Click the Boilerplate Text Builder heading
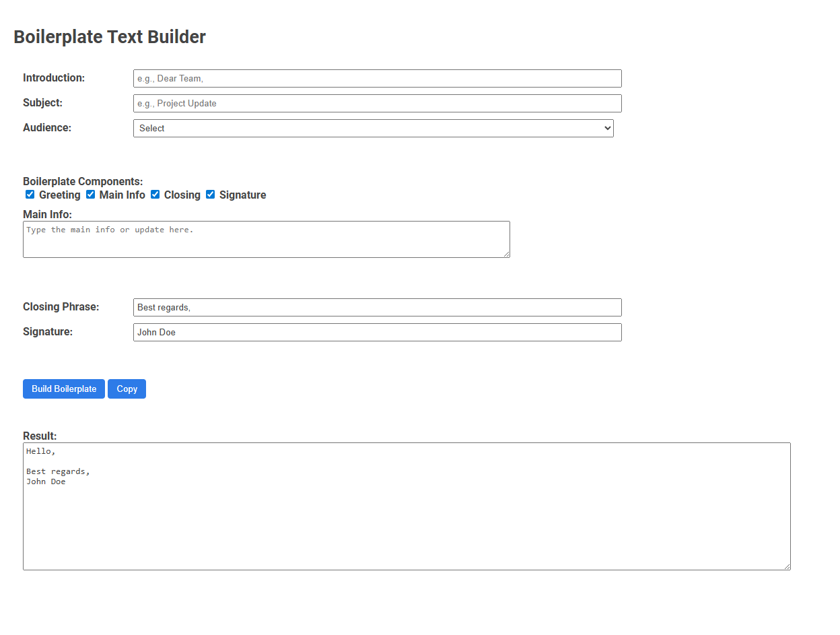The image size is (840, 635). (x=109, y=37)
